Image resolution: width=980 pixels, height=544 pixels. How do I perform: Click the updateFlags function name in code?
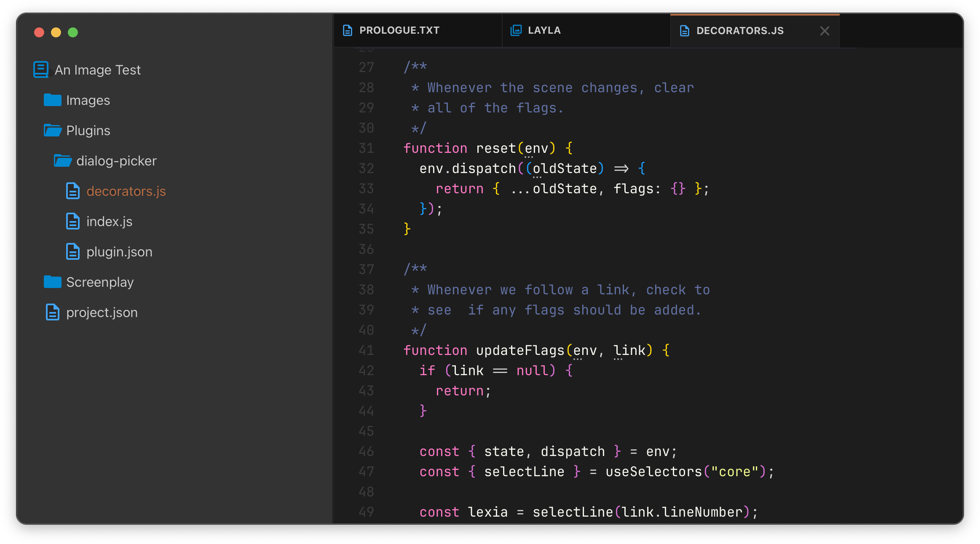(x=520, y=350)
